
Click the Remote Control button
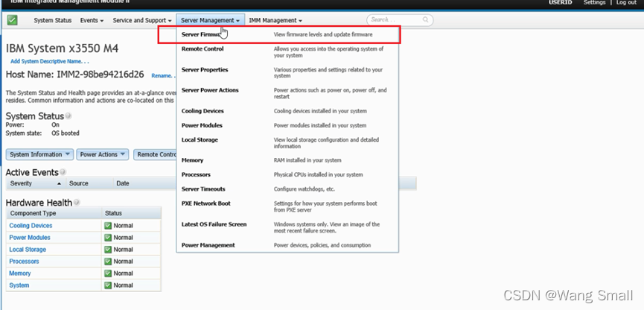pyautogui.click(x=156, y=154)
